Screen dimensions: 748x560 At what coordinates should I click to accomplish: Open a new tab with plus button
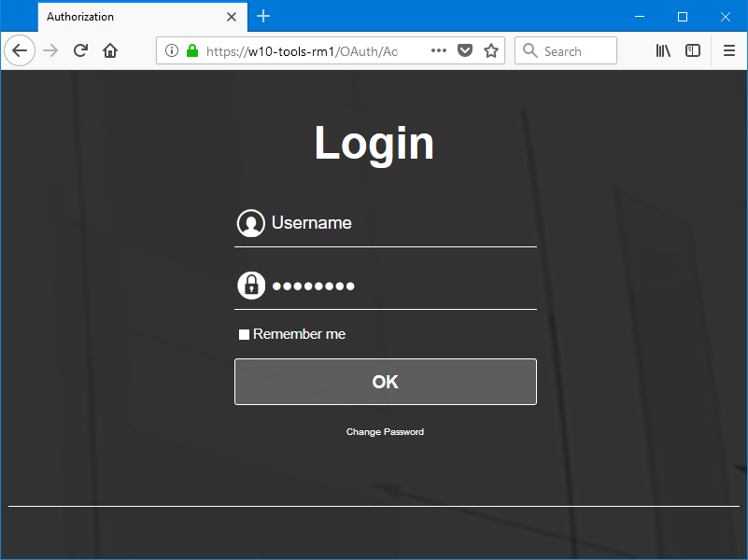click(263, 17)
